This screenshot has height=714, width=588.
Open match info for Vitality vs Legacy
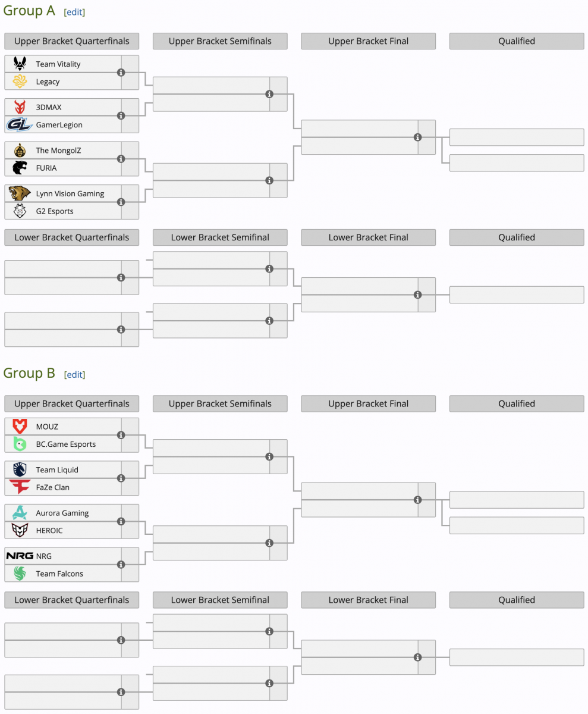(x=121, y=73)
